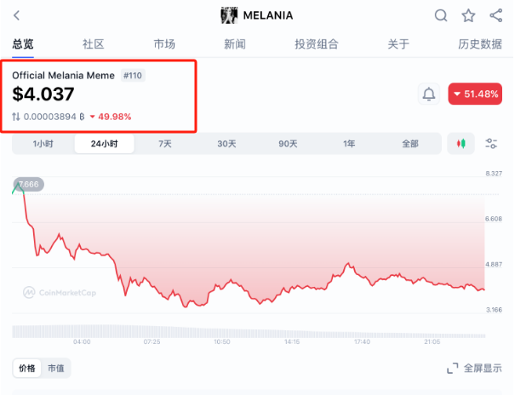532x395 pixels.
Task: Open the search magnifier icon
Action: (x=441, y=15)
